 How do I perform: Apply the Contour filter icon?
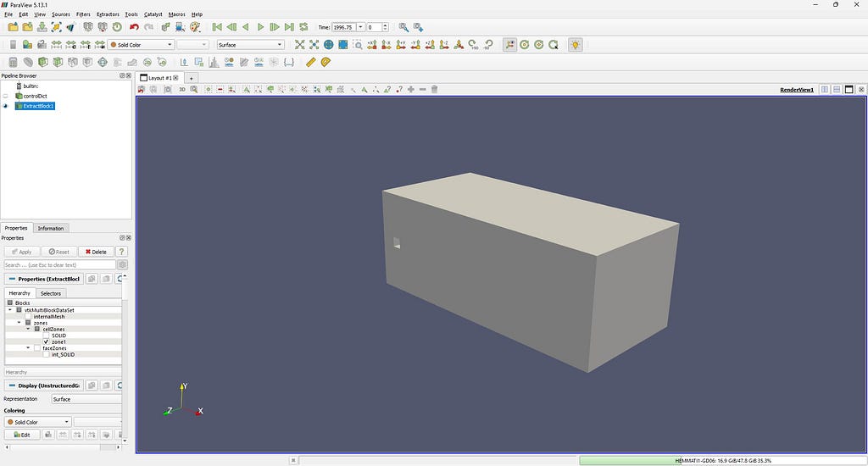click(28, 62)
